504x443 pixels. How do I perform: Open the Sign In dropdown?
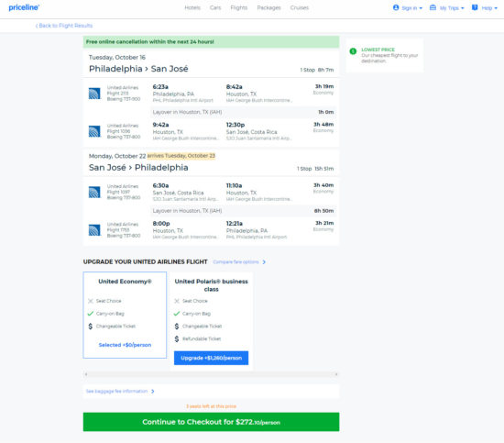(x=408, y=7)
